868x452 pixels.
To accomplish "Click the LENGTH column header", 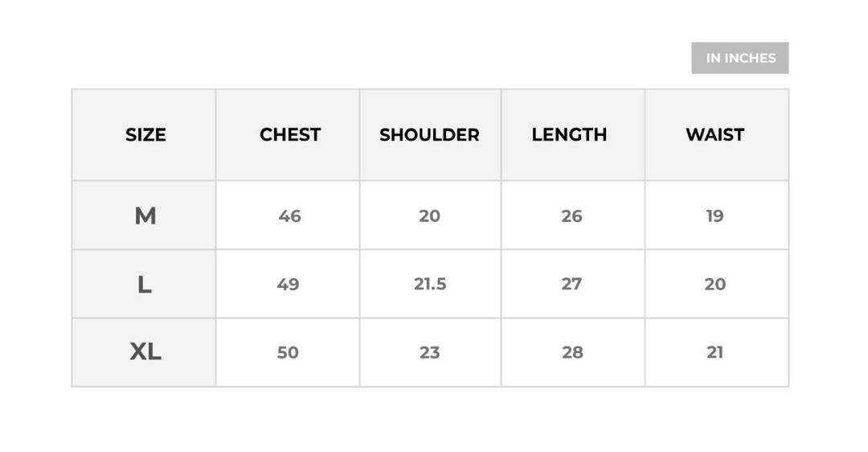I will [569, 135].
